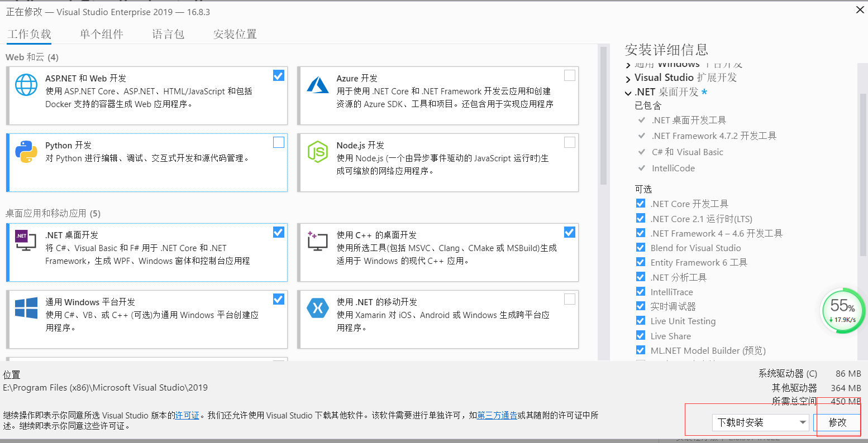Uncheck the IntelliTrace optional component
The image size is (868, 443).
click(x=641, y=291)
